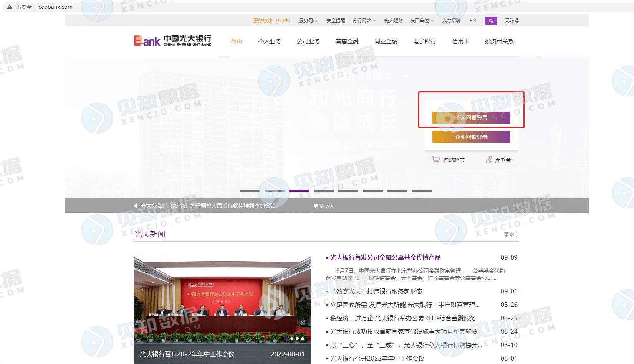The height and width of the screenshot is (364, 634).
Task: Open the 公司业务 nav menu
Action: coord(308,41)
